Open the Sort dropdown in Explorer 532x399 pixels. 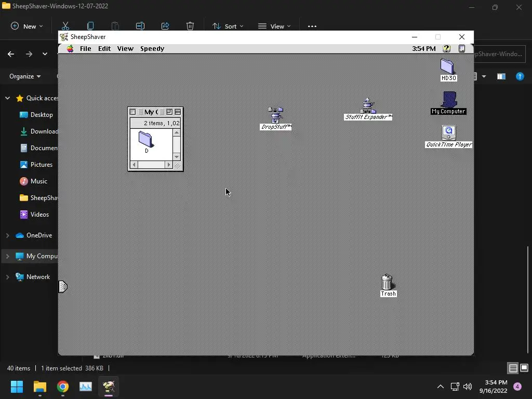(228, 26)
